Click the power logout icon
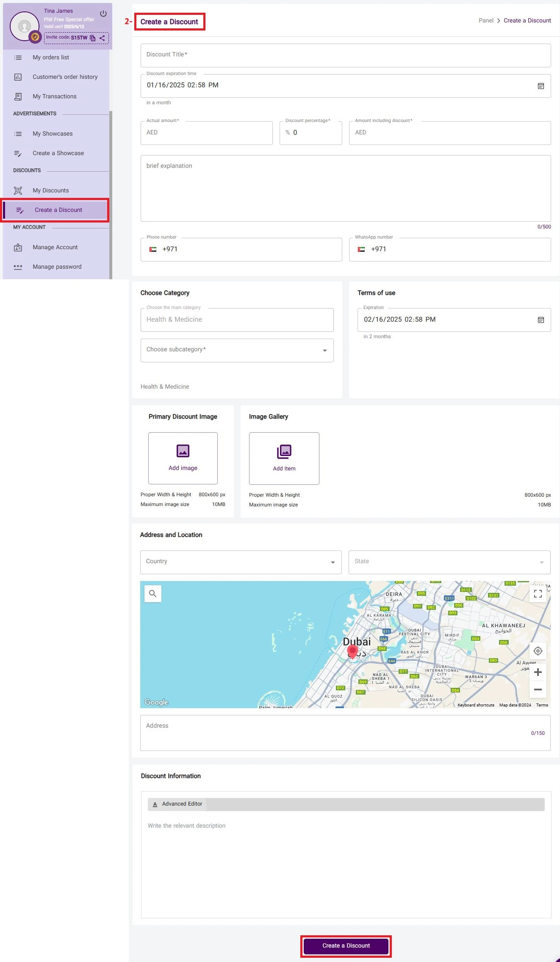Image resolution: width=560 pixels, height=962 pixels. 103,14
